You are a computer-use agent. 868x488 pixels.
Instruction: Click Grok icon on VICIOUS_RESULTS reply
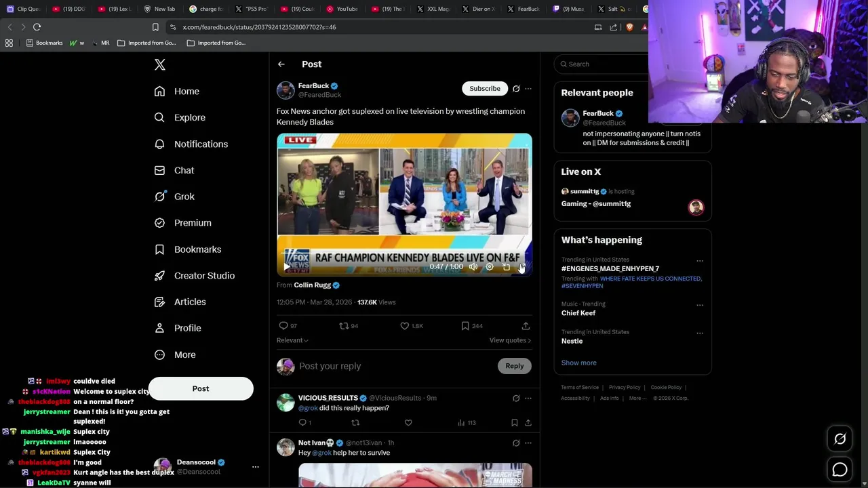pos(516,399)
